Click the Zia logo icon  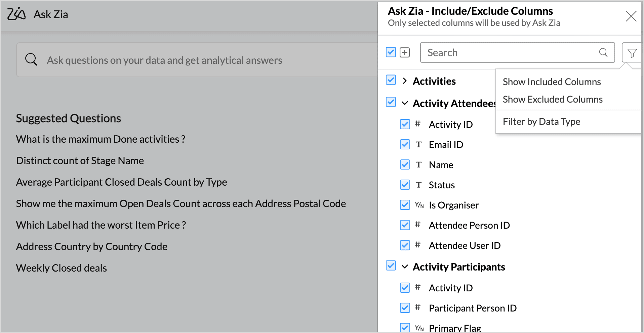click(16, 14)
